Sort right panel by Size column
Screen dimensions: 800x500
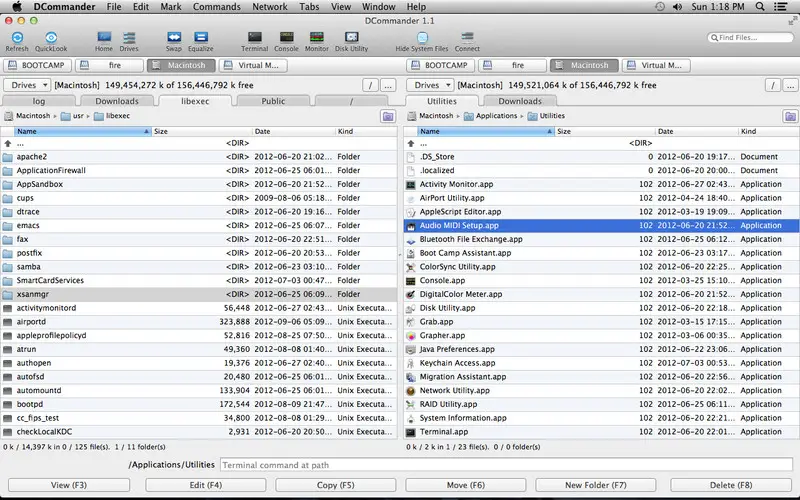605,131
